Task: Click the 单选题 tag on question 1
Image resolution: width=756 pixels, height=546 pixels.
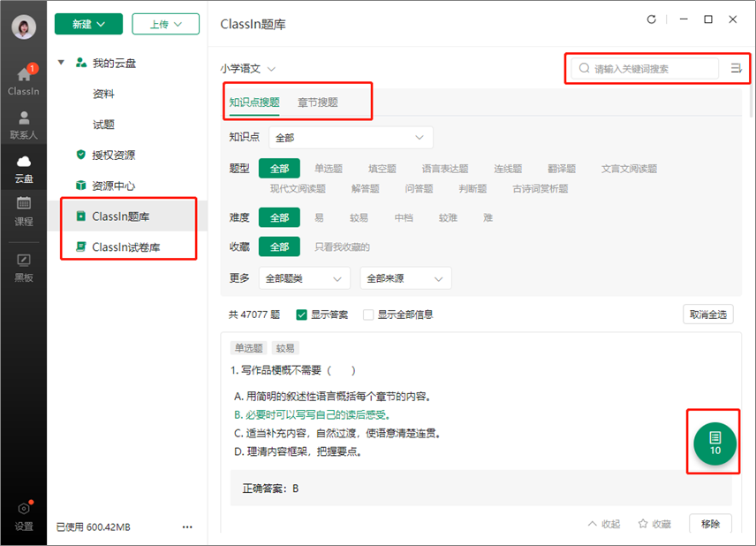Action: (249, 348)
